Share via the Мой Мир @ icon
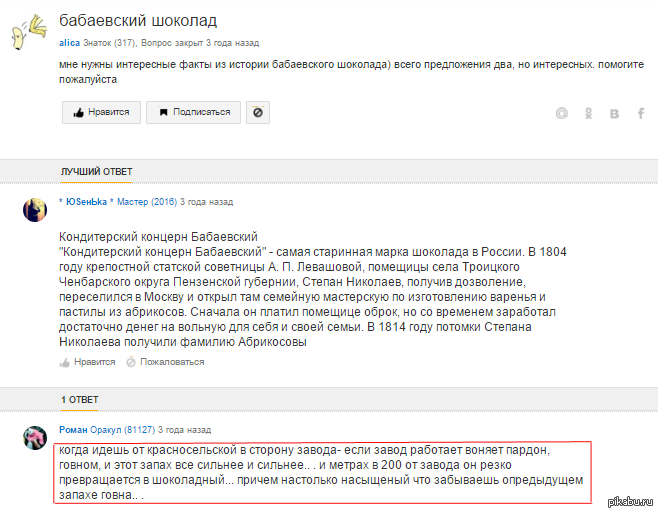This screenshot has height=513, width=658. click(562, 113)
